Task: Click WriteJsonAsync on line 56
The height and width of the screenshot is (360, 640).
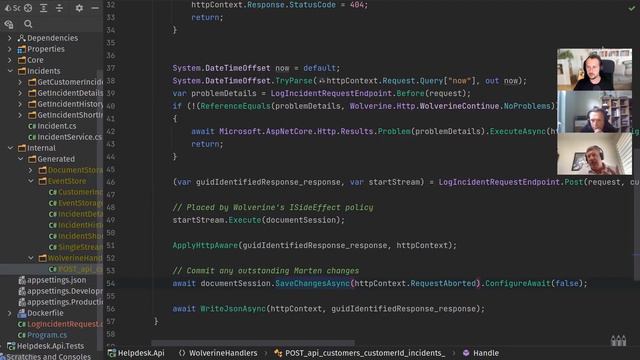Action: tap(233, 309)
